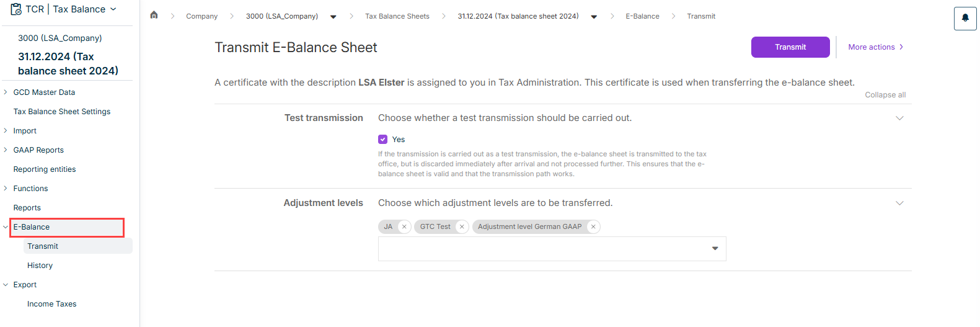This screenshot has width=980, height=327.
Task: Collapse the Test transmission section chevron
Action: tap(899, 118)
